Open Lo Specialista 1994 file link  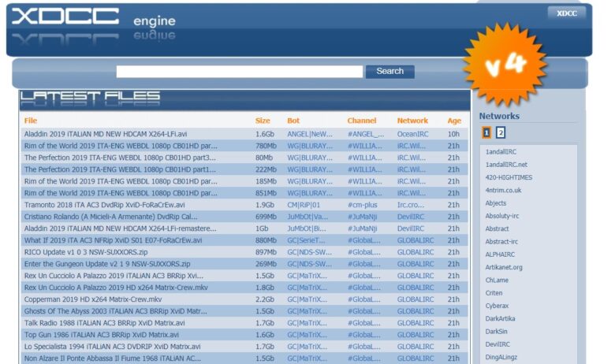coord(112,347)
